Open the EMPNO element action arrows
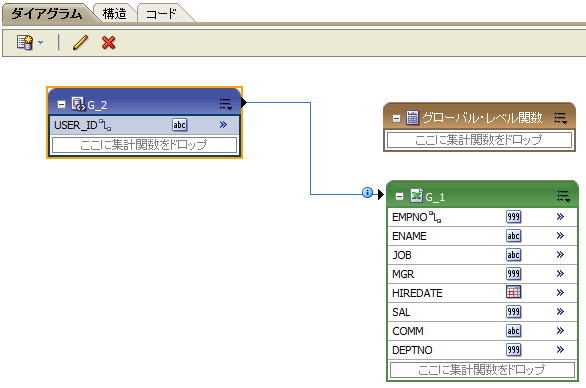The image size is (586, 388). click(560, 217)
